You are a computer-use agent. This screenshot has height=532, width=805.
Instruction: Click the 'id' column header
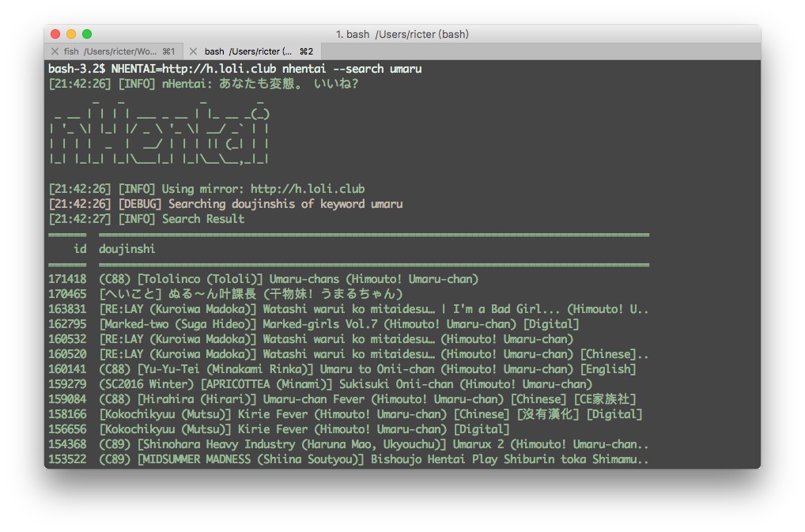(80, 249)
